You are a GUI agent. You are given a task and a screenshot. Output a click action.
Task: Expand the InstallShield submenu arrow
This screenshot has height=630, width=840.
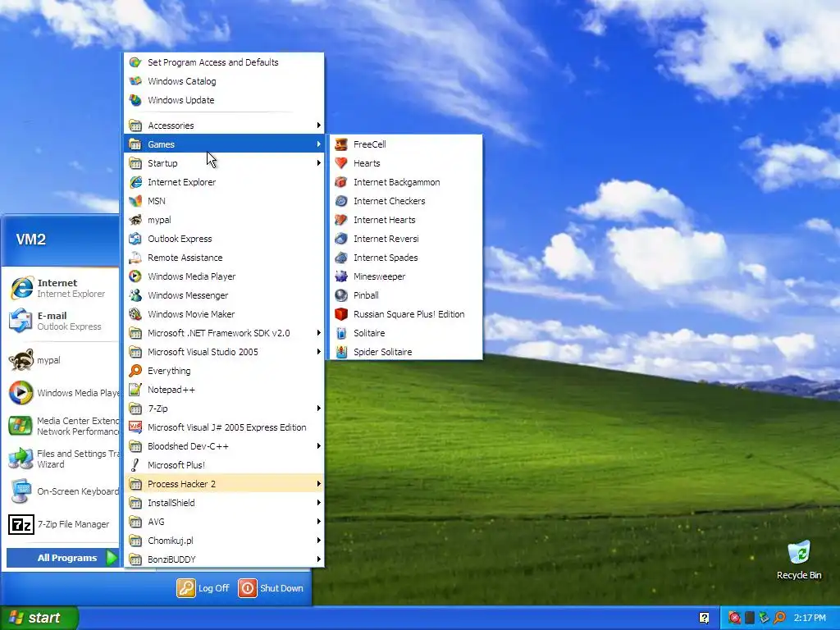pyautogui.click(x=319, y=503)
